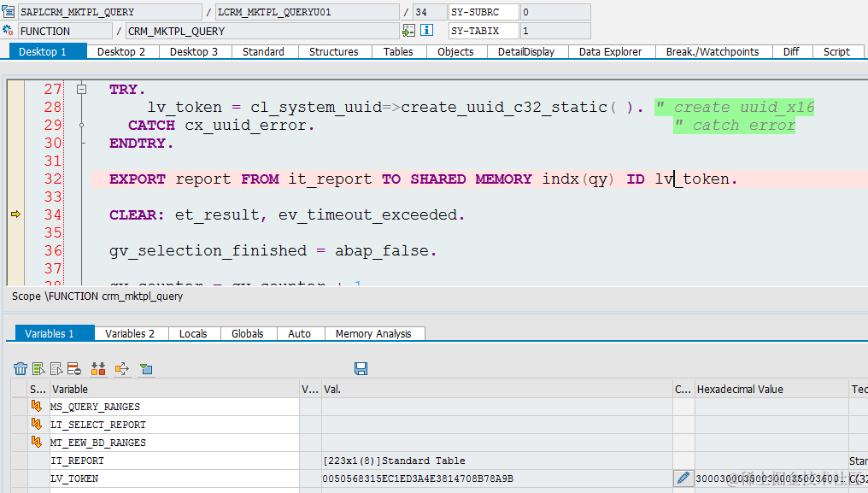
Task: Click line number 32 in the gutter
Action: point(53,179)
